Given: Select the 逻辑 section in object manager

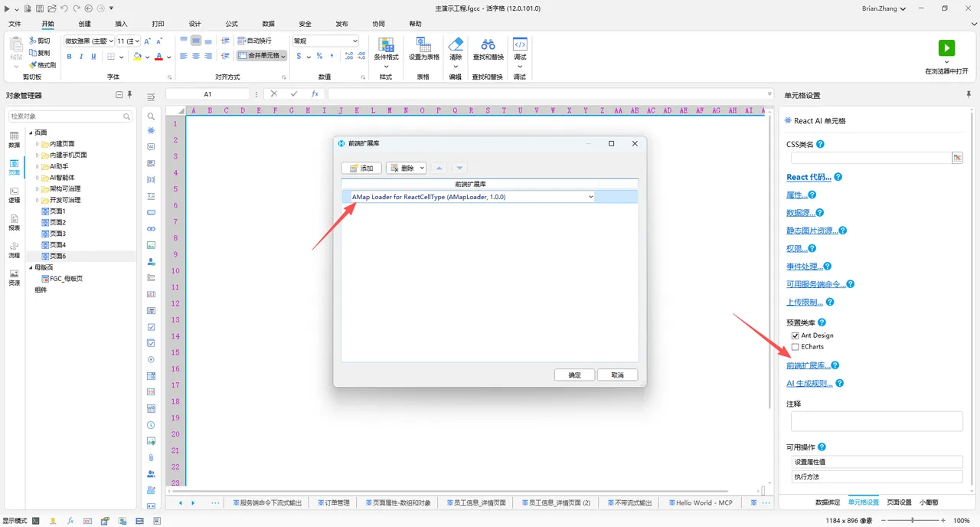Looking at the screenshot, I should (x=14, y=195).
